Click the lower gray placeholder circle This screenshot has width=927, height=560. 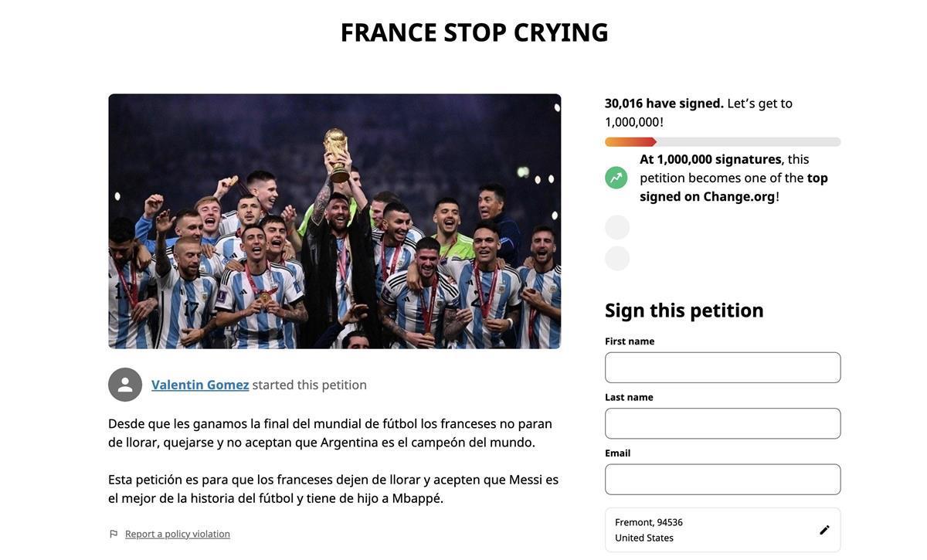pos(617,258)
